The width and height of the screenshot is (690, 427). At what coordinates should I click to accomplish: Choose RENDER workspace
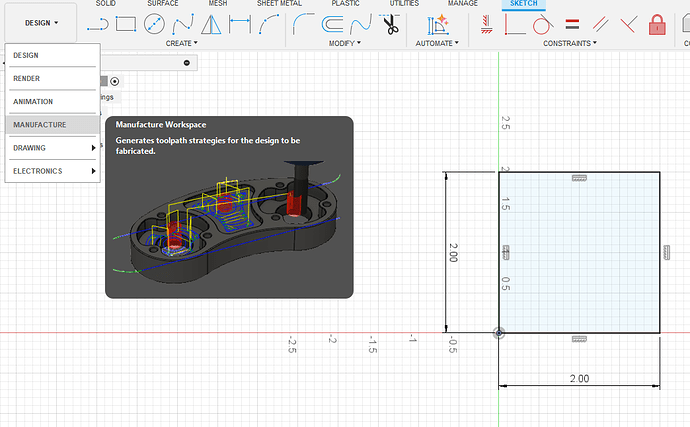(52, 78)
